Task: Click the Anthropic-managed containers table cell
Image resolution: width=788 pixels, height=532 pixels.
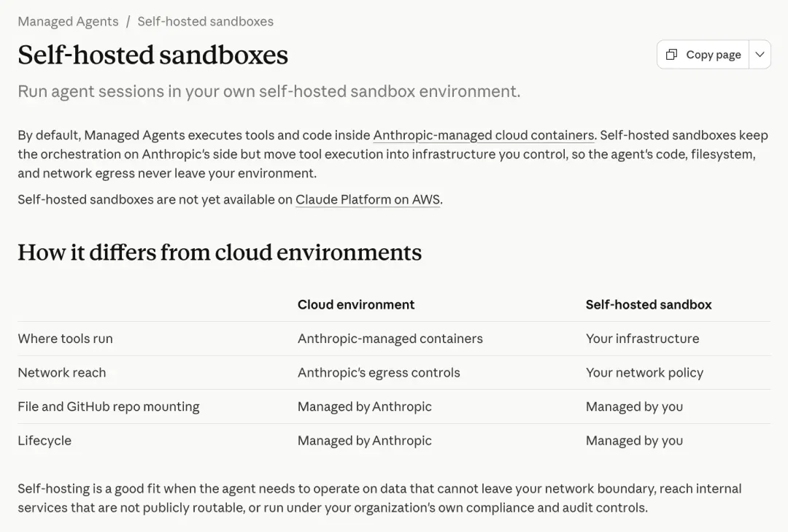Action: [x=390, y=339]
